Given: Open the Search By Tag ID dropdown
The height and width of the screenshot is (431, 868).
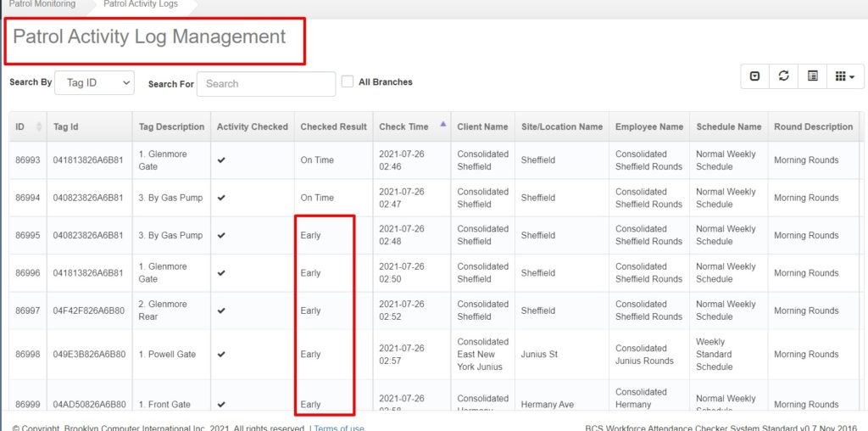Looking at the screenshot, I should click(95, 83).
